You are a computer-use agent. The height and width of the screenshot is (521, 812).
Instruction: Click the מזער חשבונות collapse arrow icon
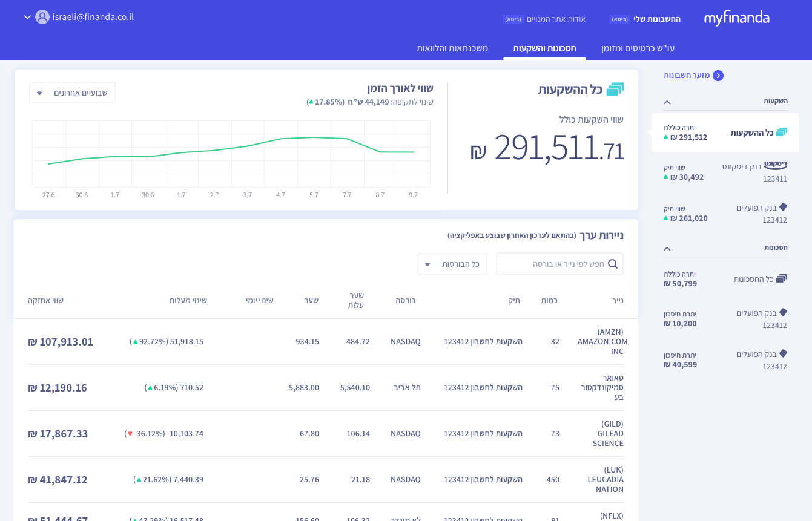pos(718,76)
